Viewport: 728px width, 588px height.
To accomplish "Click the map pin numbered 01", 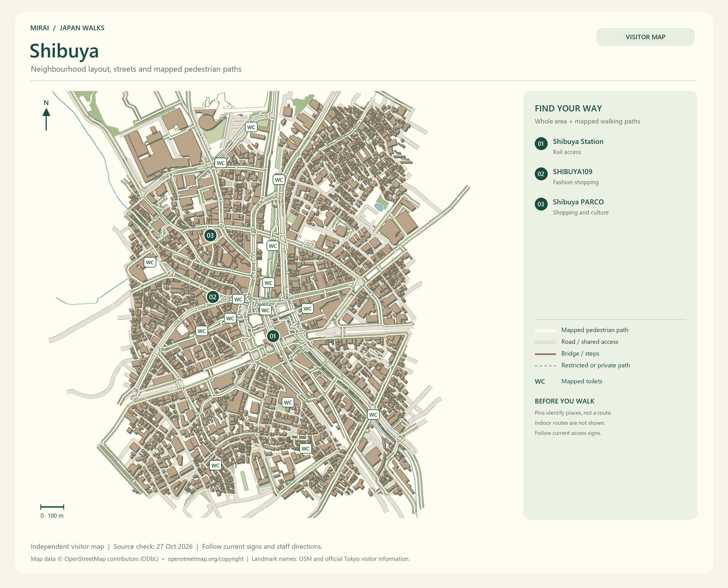I will [x=273, y=336].
